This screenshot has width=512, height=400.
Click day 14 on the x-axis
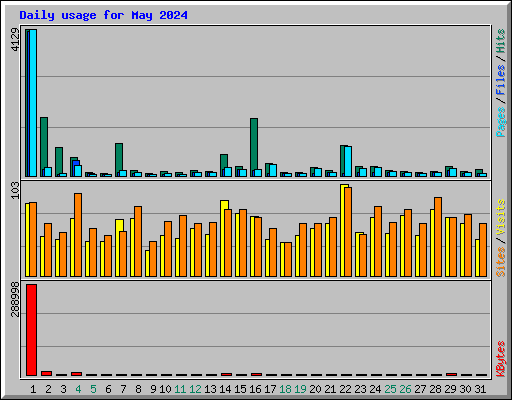[x=225, y=389]
